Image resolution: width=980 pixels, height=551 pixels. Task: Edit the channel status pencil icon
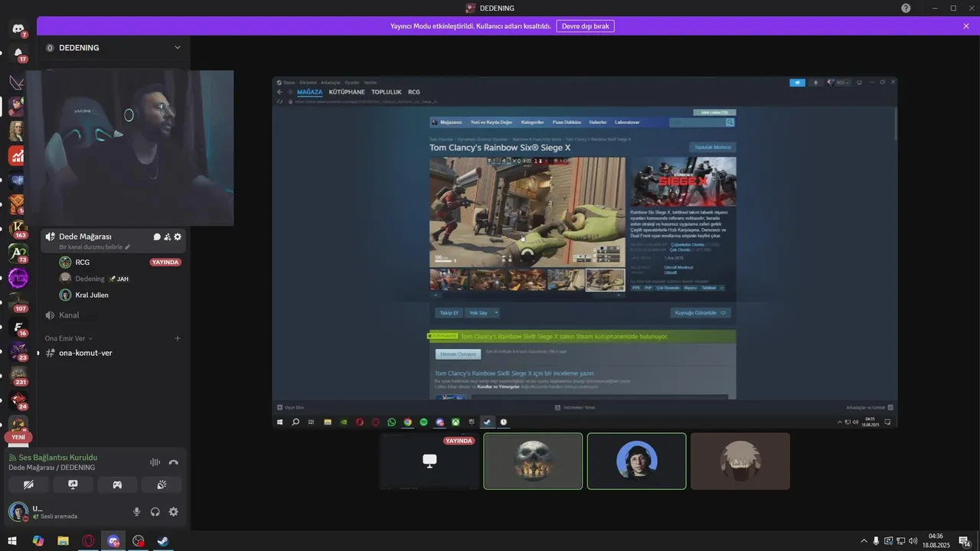click(128, 247)
